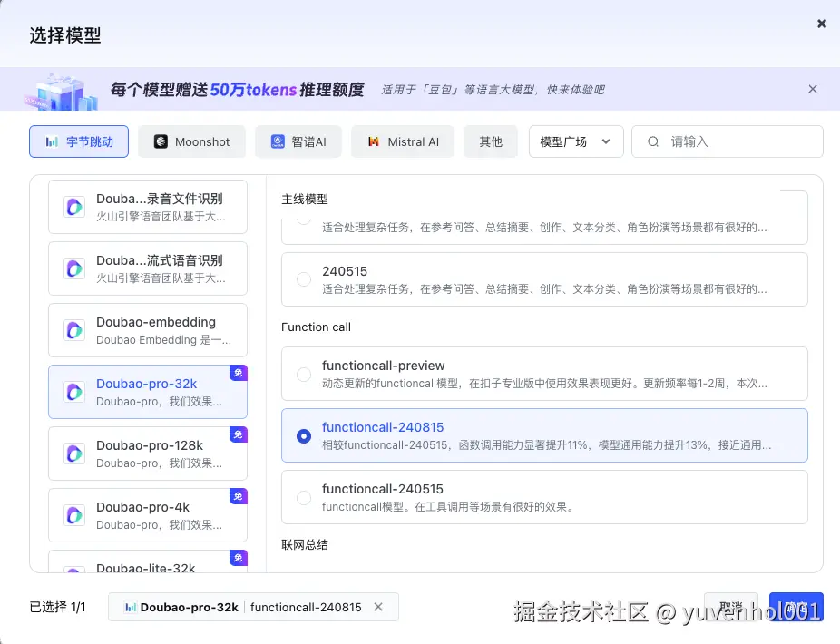Select the Doubao-pro-128k model card

(x=148, y=454)
